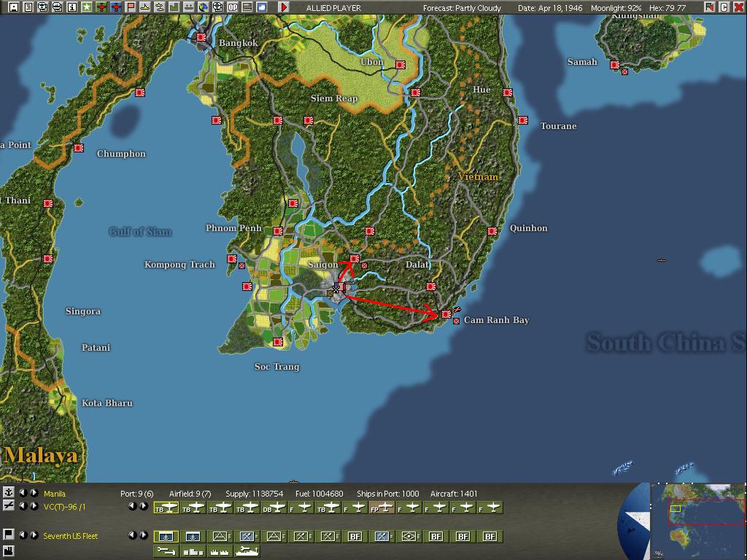Select the Tourane base marker
Image resolution: width=747 pixels, height=560 pixels.
click(523, 120)
